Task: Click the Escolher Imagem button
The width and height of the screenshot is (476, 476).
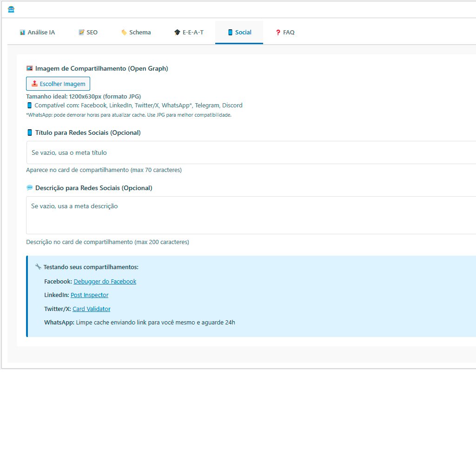Action: point(58,84)
